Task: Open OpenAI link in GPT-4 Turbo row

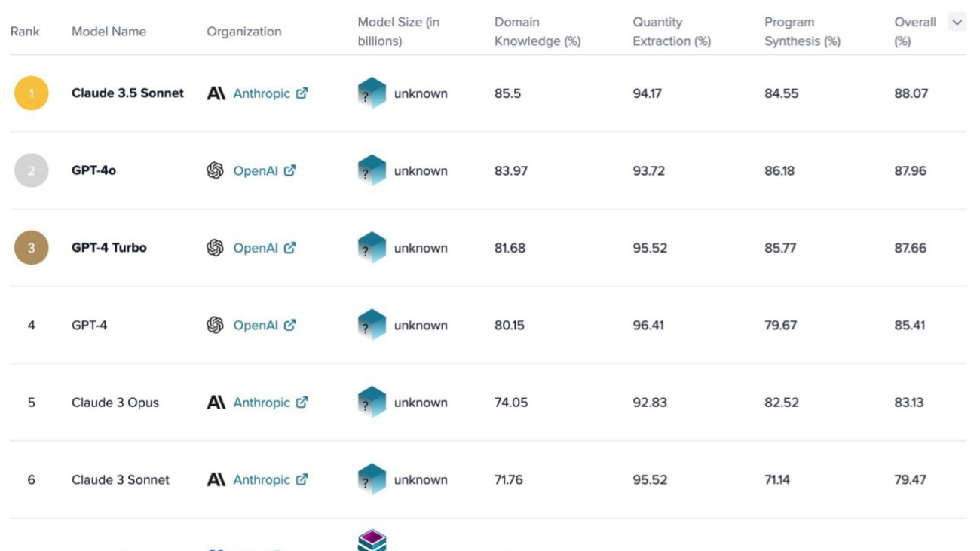Action: 256,248
